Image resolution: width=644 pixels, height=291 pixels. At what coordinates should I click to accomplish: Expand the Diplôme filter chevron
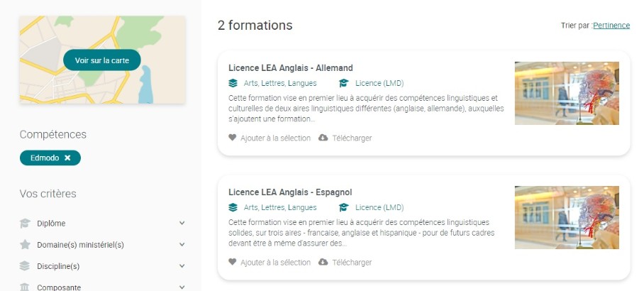coord(182,223)
